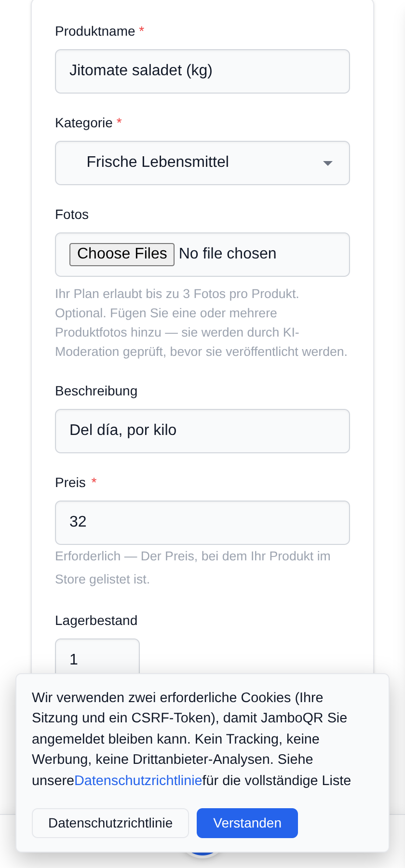Dismiss cookie banner with Verstanden
Screen dimensions: 405x868
[247, 823]
